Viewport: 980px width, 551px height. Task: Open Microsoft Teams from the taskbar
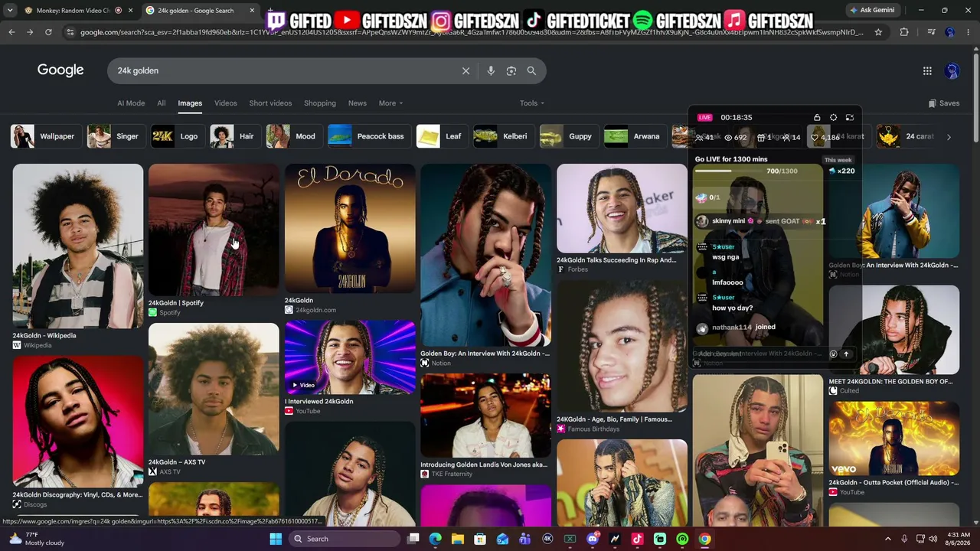click(524, 539)
